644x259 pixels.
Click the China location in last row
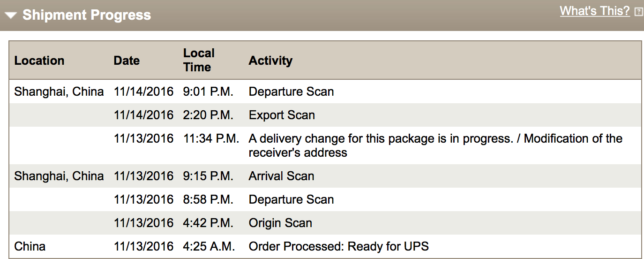pos(30,246)
